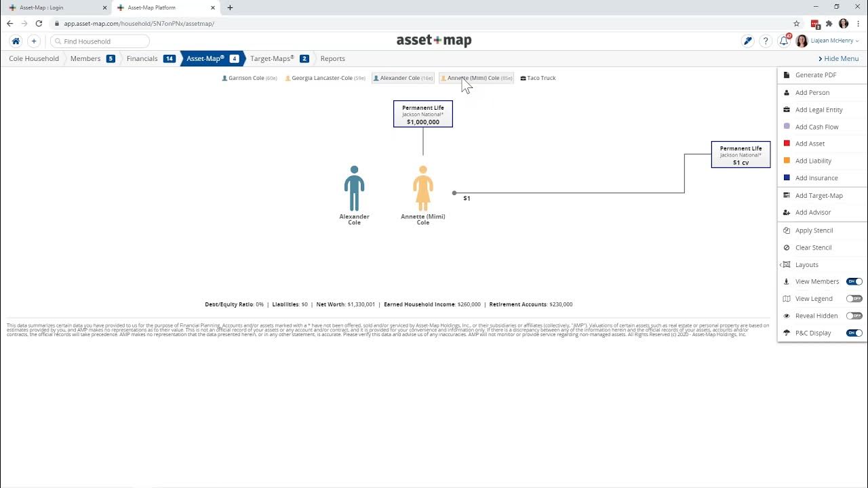Open the Members tab
The height and width of the screenshot is (488, 868).
click(92, 58)
